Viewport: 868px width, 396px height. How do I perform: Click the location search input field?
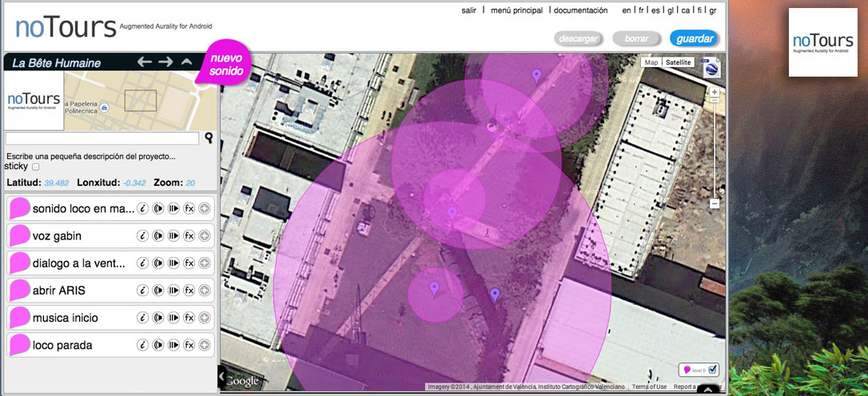pyautogui.click(x=102, y=138)
